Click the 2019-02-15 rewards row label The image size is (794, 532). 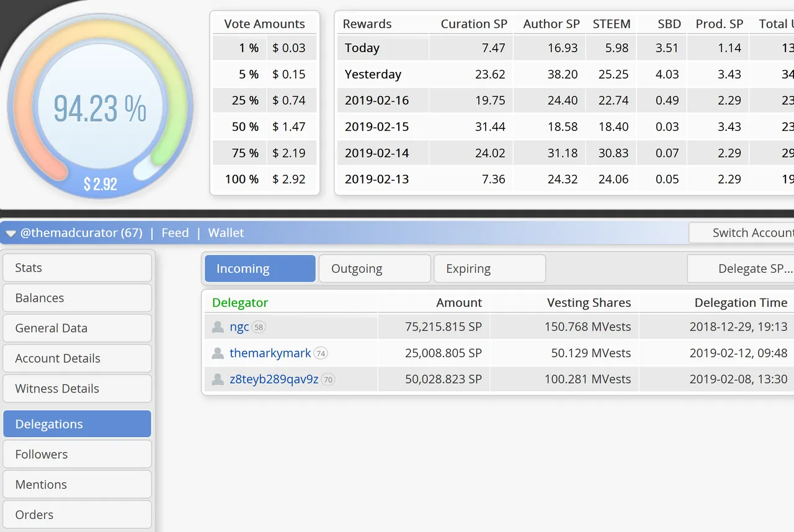pos(377,126)
